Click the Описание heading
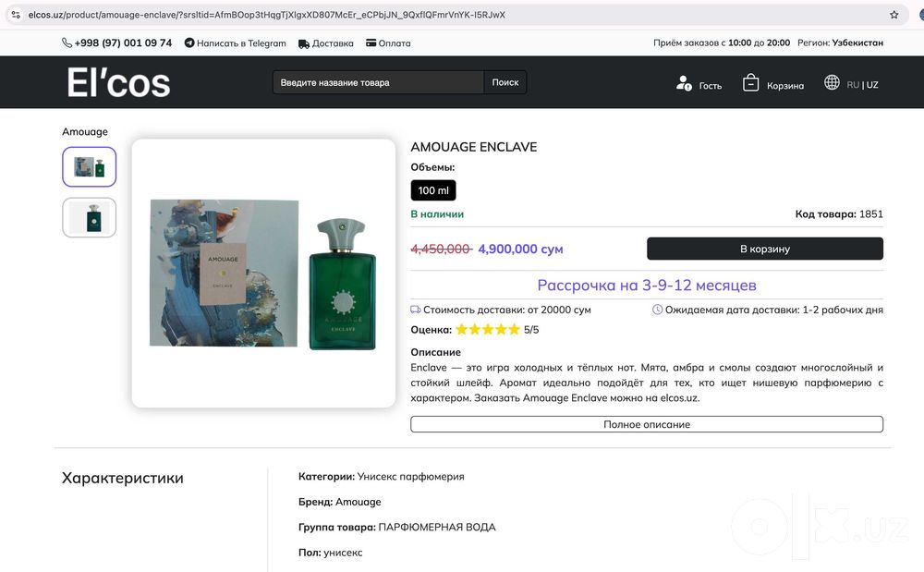The width and height of the screenshot is (924, 572). pos(435,352)
